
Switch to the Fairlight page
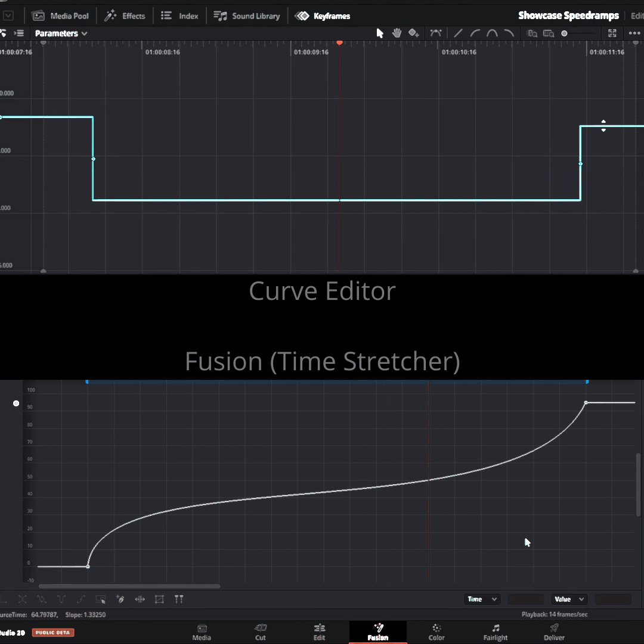point(496,632)
